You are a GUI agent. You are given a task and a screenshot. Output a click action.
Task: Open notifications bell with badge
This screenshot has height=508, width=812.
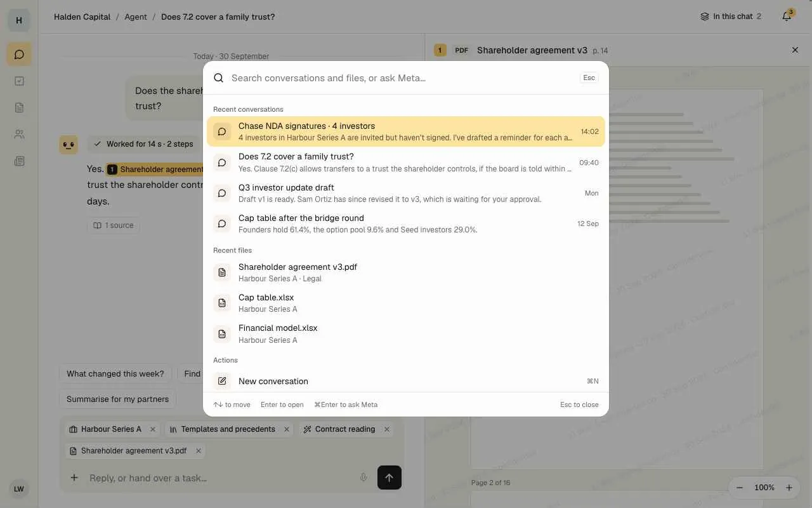tap(787, 17)
